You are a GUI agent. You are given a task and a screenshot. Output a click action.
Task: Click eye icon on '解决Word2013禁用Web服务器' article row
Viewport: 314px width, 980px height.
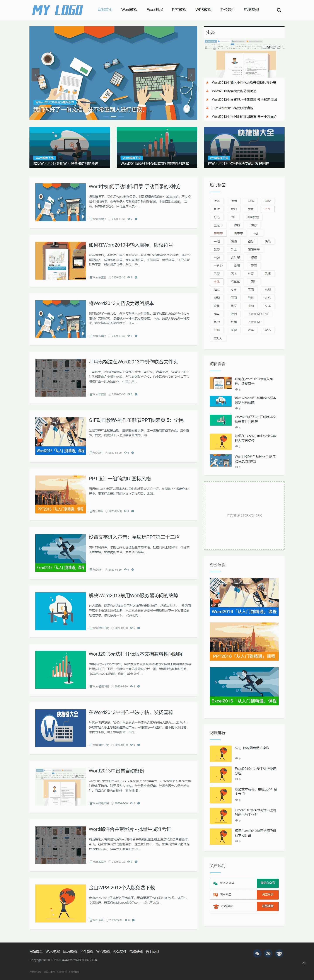coord(131,628)
